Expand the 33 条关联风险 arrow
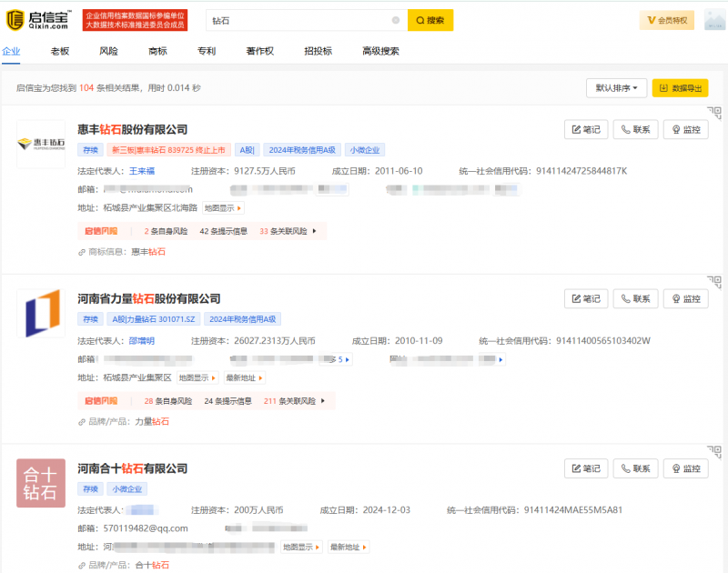Image resolution: width=728 pixels, height=573 pixels. point(314,231)
